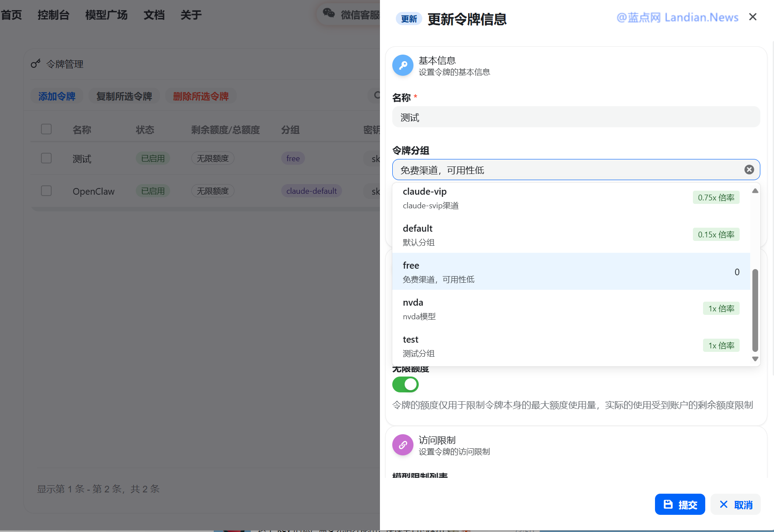Click the key icon beside 令牌管理
Viewport: 774px width, 532px height.
pyautogui.click(x=36, y=64)
